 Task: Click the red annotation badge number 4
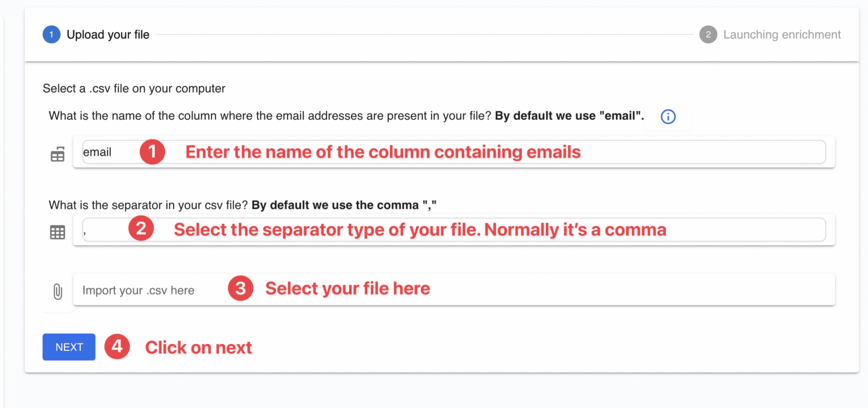click(117, 347)
